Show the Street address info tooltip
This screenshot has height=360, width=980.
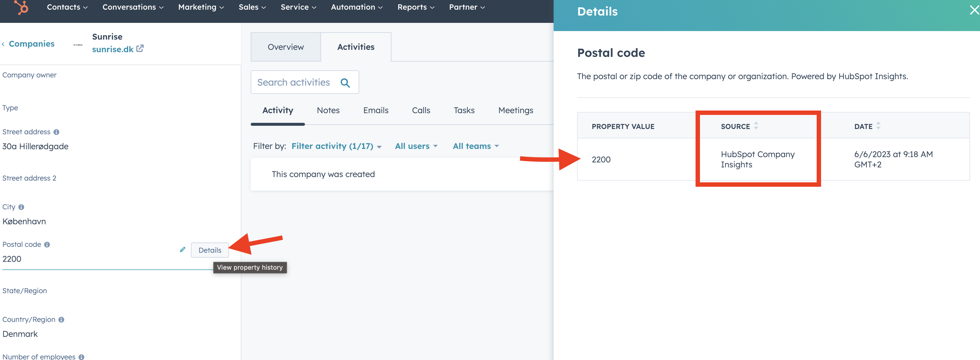56,132
